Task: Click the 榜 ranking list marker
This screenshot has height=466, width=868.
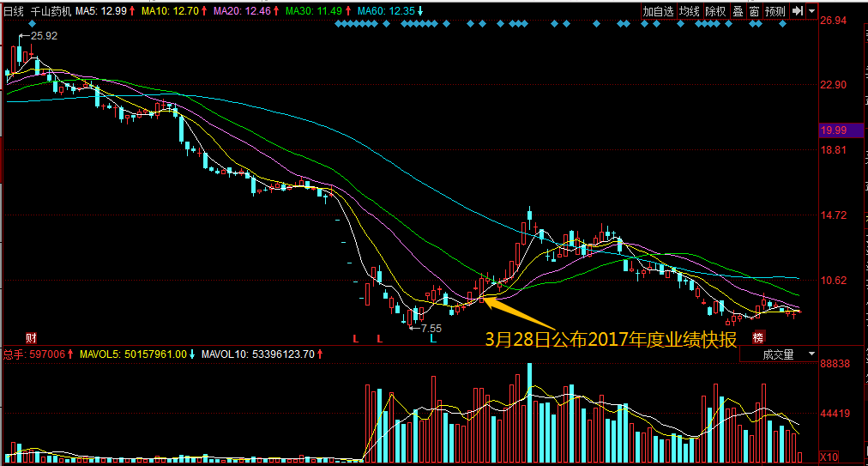Action: pos(758,337)
